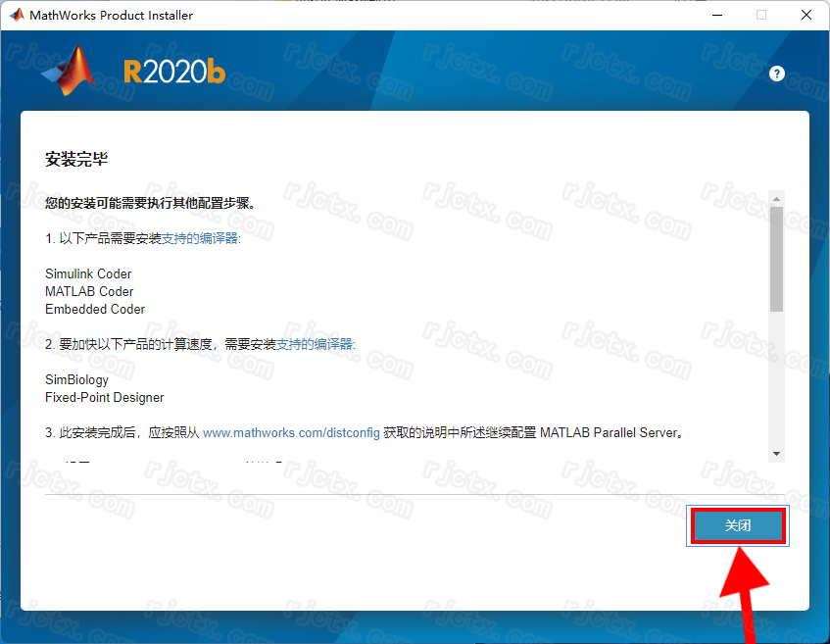
Task: Select the SimBiology text
Action: coord(76,379)
